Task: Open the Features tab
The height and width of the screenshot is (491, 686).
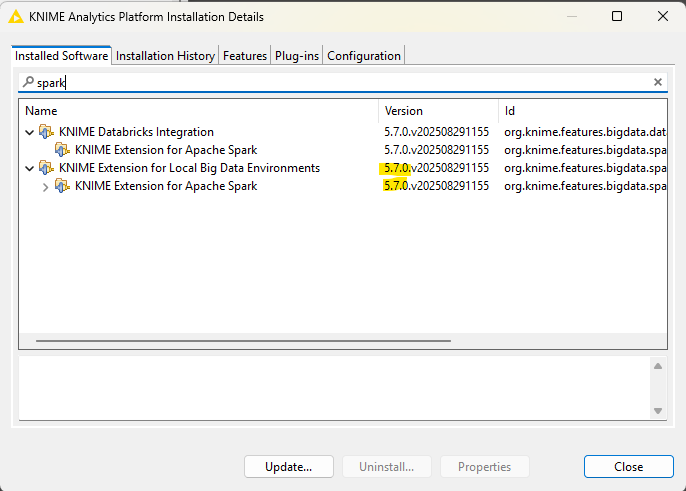Action: (x=245, y=56)
